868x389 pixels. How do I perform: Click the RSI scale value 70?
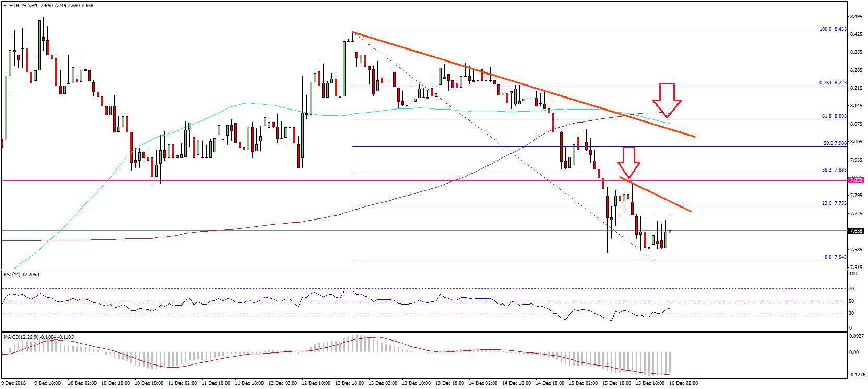852,289
